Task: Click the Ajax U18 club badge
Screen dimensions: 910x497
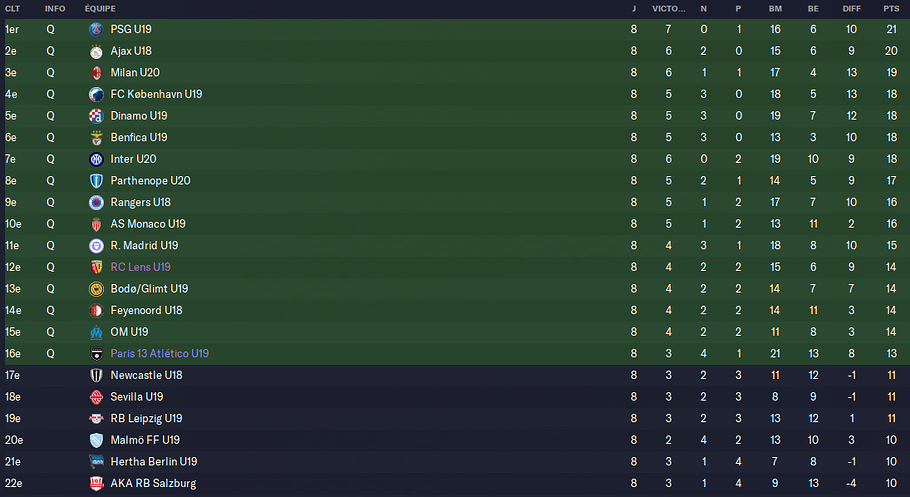Action: point(96,51)
